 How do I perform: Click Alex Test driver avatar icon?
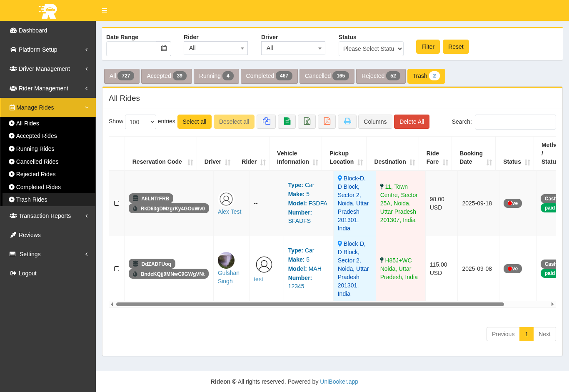pos(226,199)
